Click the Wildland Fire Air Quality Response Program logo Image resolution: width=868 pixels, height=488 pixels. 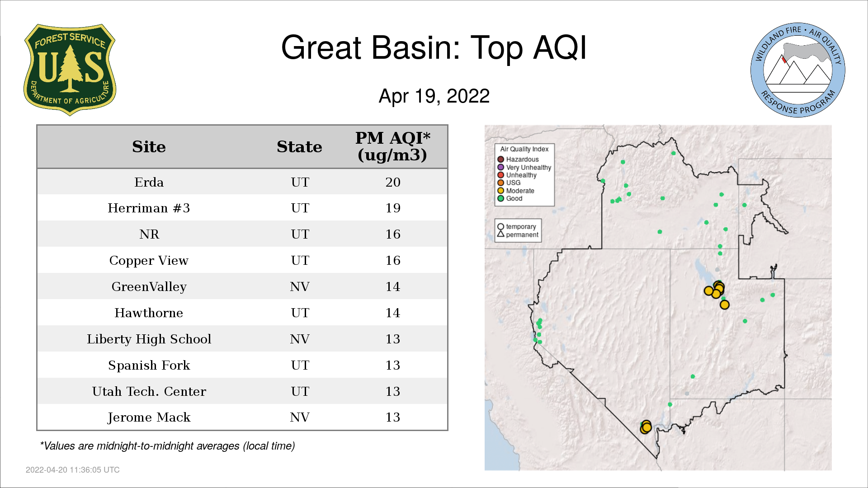798,70
